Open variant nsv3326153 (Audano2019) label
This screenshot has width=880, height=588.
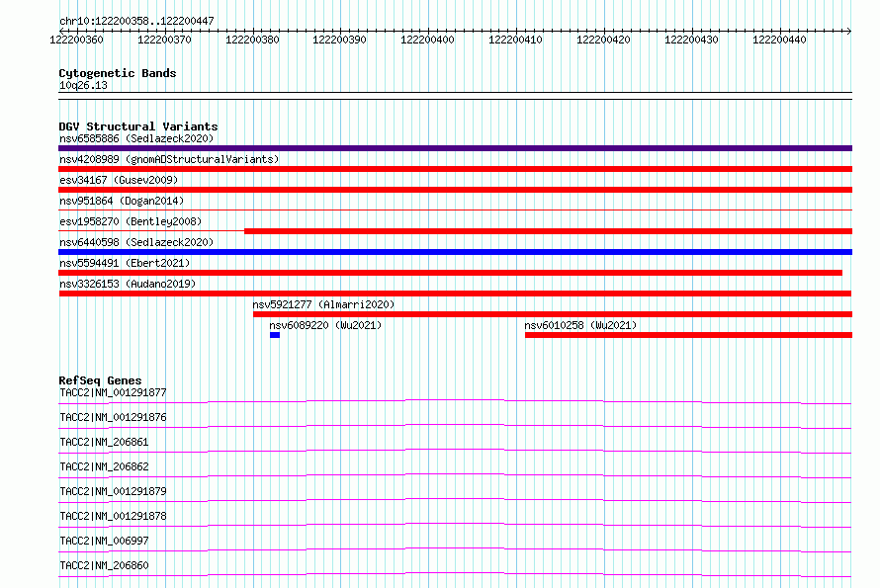(x=128, y=284)
